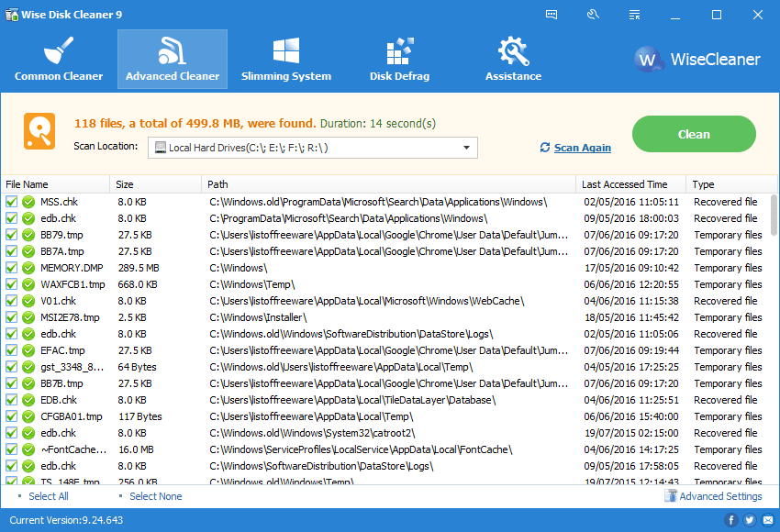Click the 289.5 MB size cell
780x532 pixels.
pyautogui.click(x=139, y=268)
